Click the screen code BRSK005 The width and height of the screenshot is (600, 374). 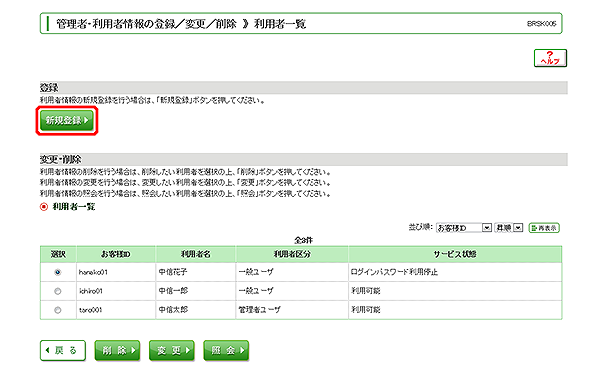pos(541,24)
